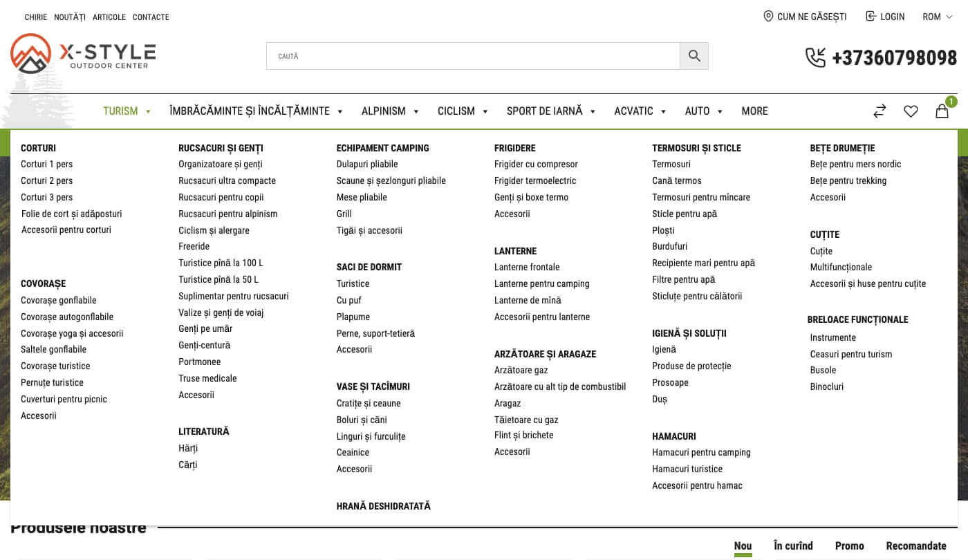Viewport: 968px width, 560px height.
Task: Click the login door icon
Action: point(871,16)
